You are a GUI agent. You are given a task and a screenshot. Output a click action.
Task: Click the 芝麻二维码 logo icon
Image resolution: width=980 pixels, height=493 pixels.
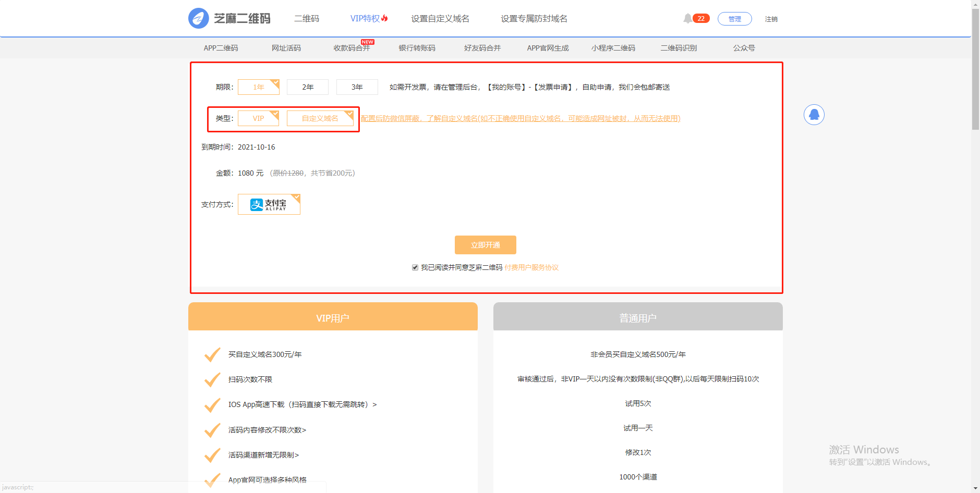[198, 18]
